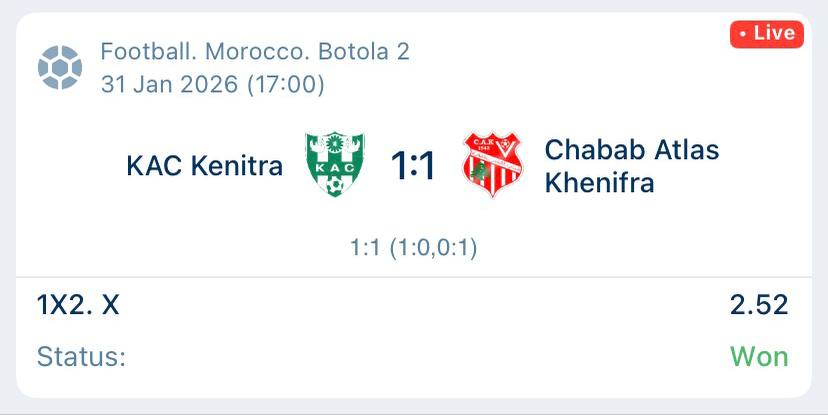Click the white dot inside the Live badge

coord(743,35)
